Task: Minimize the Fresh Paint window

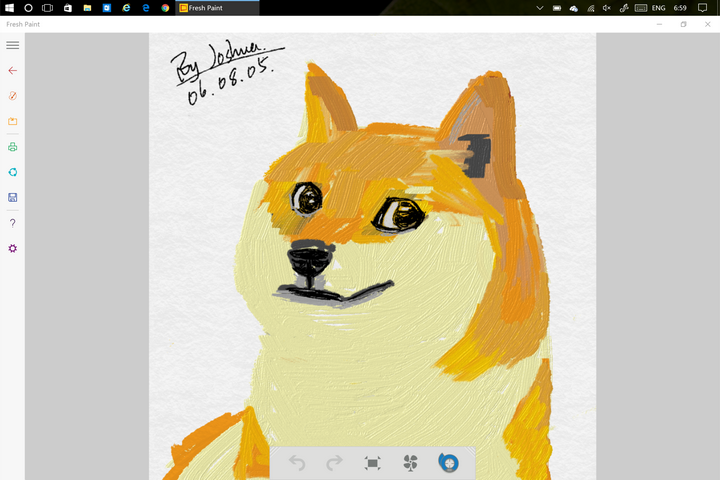Action: (659, 24)
